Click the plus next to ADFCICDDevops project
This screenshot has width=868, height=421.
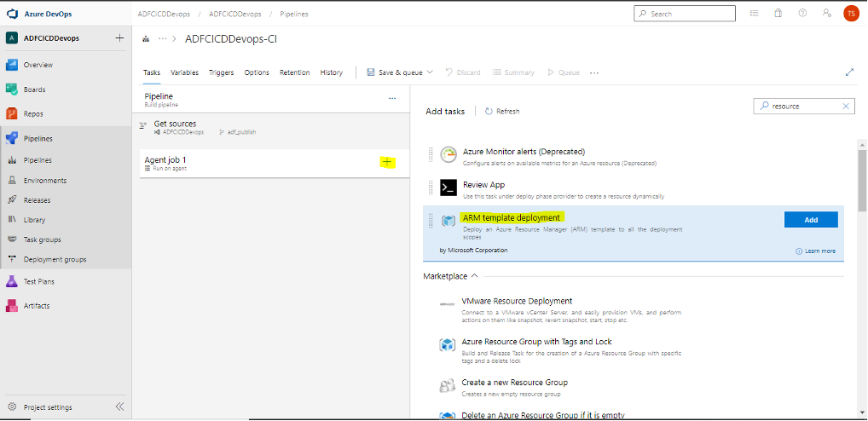click(119, 38)
